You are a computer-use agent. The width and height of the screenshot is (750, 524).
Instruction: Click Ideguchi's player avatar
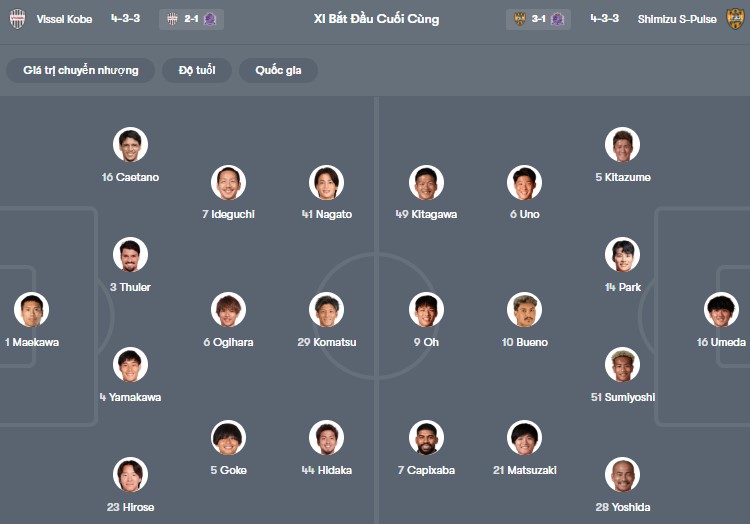point(228,182)
